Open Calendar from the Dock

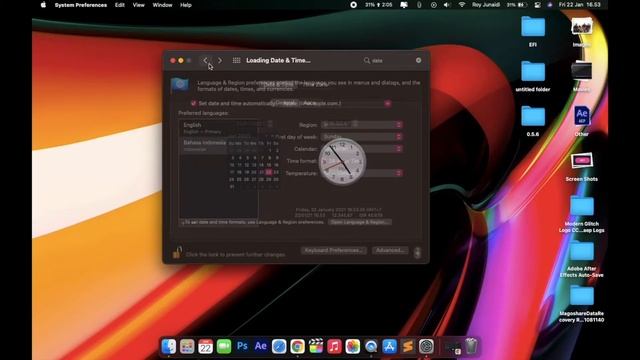tap(205, 347)
